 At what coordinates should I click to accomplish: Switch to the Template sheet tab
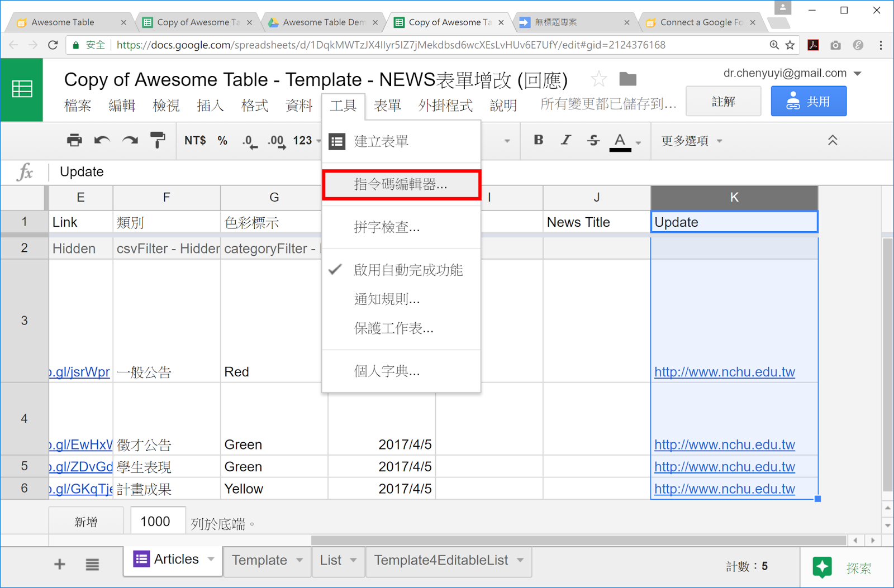[x=259, y=560]
